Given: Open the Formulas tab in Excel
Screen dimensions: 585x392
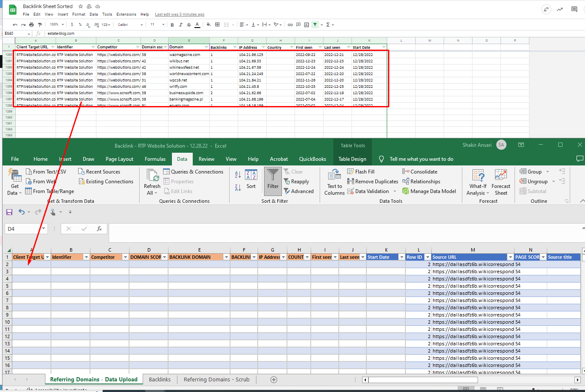Looking at the screenshot, I should 155,159.
